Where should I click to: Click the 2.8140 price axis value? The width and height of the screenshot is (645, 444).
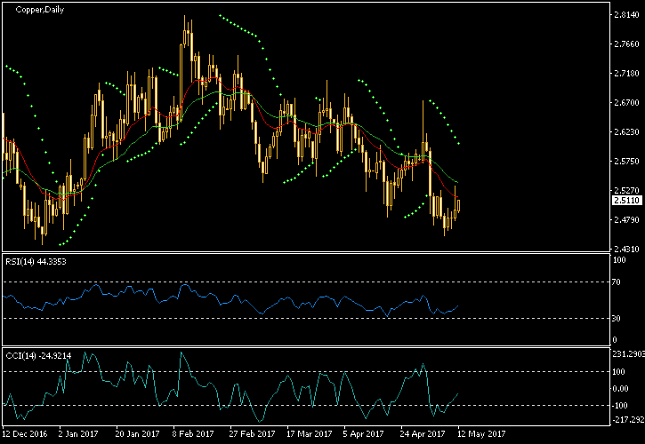tap(626, 15)
